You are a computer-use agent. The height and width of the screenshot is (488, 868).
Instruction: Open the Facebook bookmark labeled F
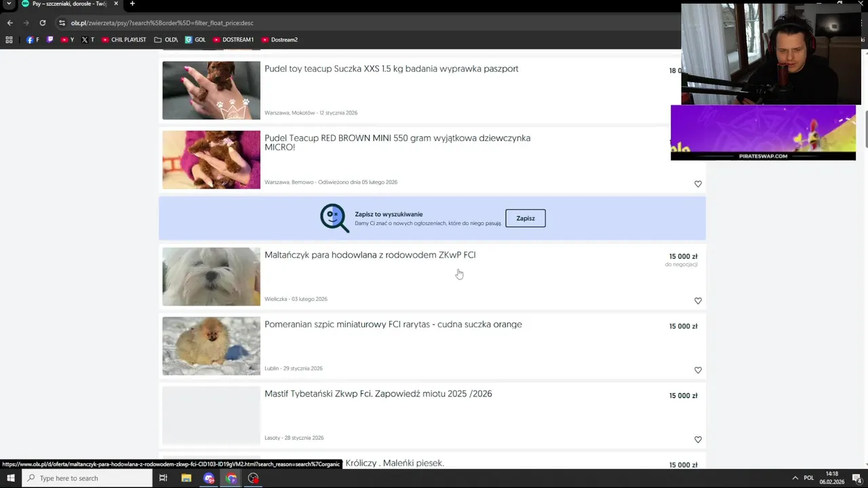33,39
